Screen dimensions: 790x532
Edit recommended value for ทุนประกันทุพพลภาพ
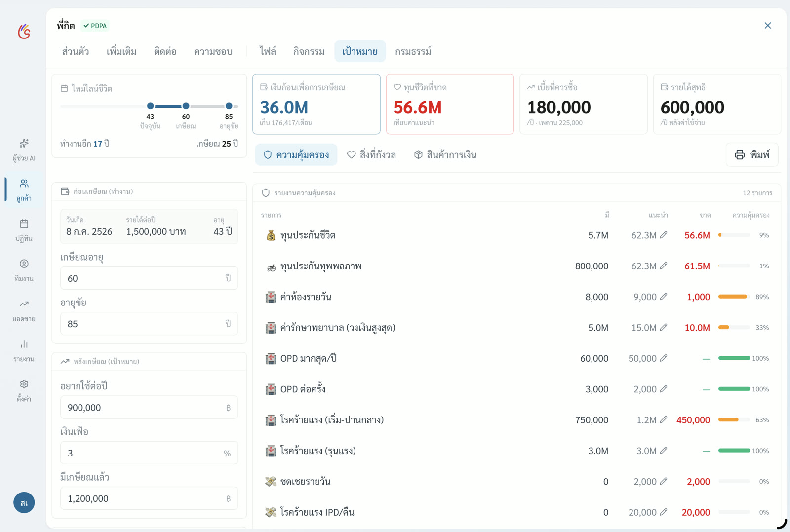coord(664,266)
